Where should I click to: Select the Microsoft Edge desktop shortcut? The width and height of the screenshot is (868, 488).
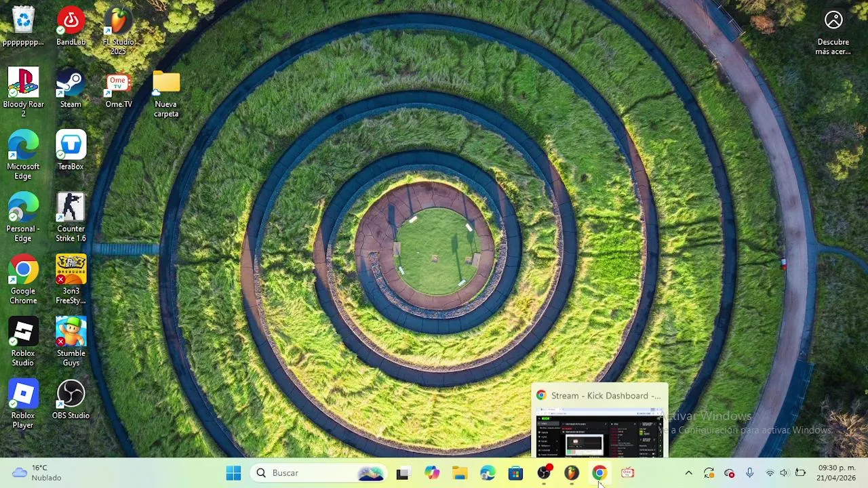pyautogui.click(x=23, y=155)
